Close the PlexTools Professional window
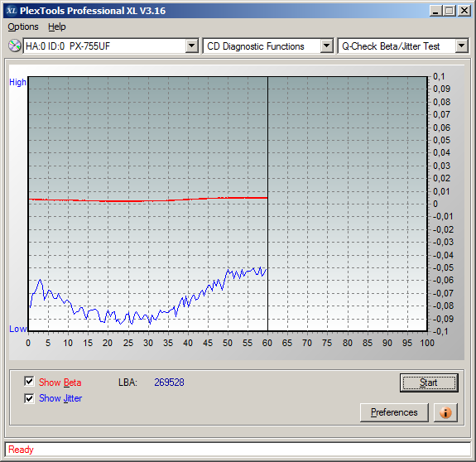 464,11
